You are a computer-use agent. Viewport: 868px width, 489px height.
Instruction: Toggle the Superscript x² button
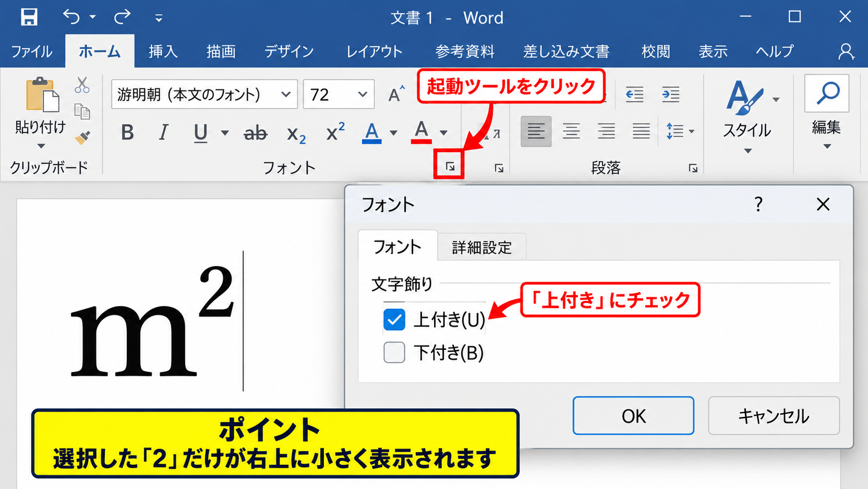(x=335, y=132)
